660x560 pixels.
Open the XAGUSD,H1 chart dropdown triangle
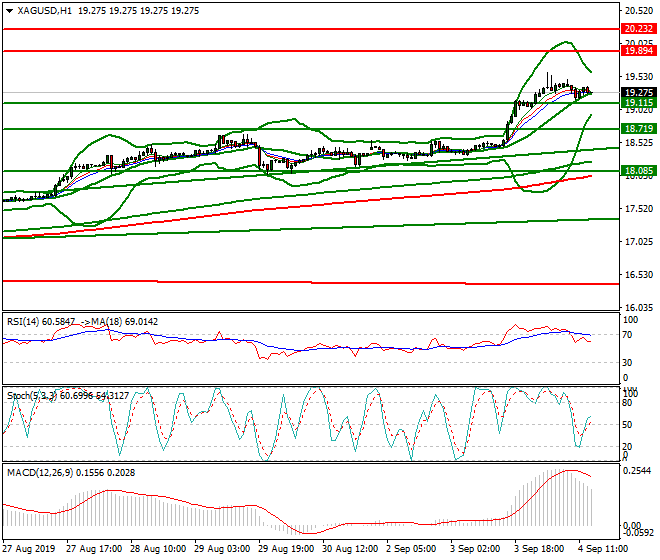point(10,11)
